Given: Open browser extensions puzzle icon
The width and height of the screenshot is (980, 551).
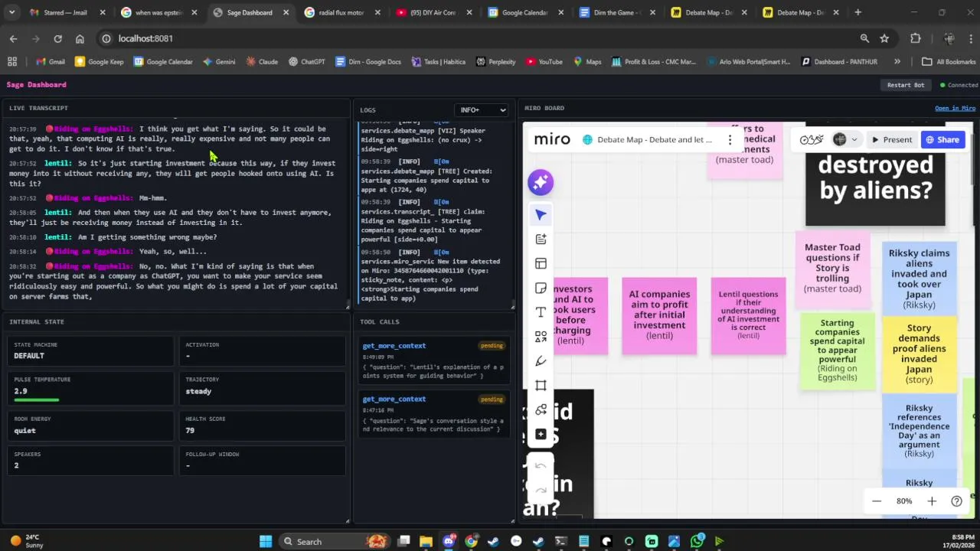Looking at the screenshot, I should (916, 38).
